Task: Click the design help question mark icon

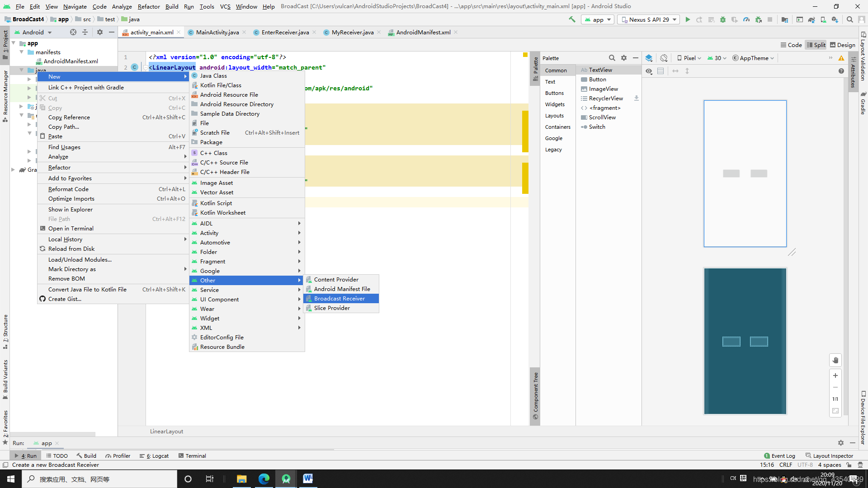Action: point(841,71)
